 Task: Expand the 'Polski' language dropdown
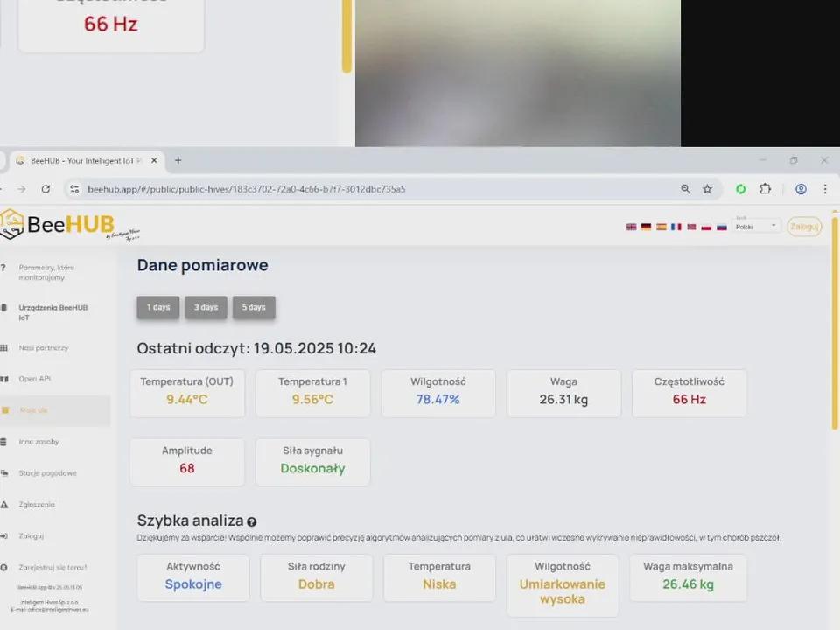point(756,226)
